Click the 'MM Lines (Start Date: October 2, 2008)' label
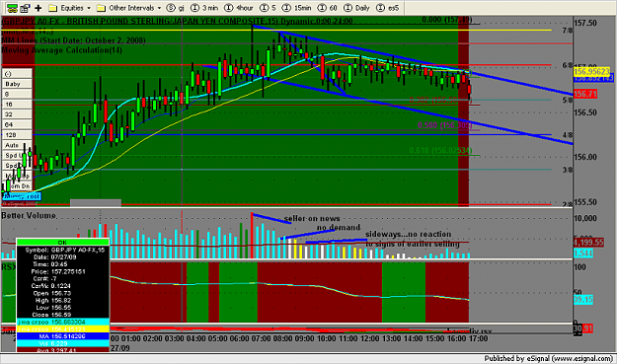Screen dimensions: 617x364 [x=74, y=40]
